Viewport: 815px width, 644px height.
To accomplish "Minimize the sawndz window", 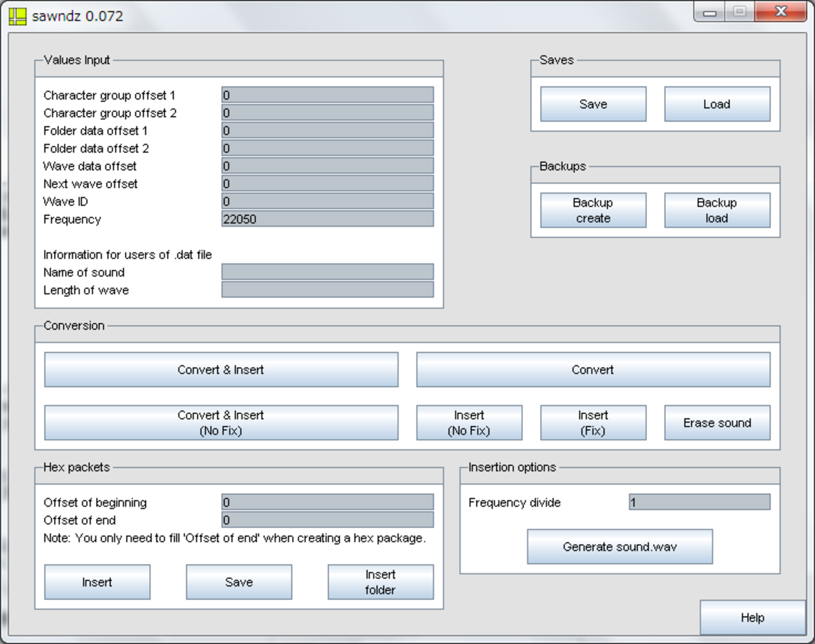I will tap(710, 12).
